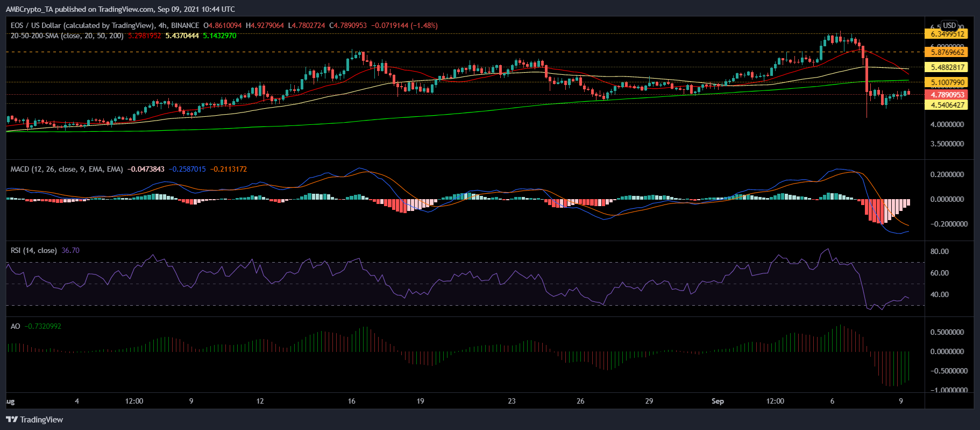Click the AO indicator legend label
The image size is (980, 430).
click(x=16, y=326)
